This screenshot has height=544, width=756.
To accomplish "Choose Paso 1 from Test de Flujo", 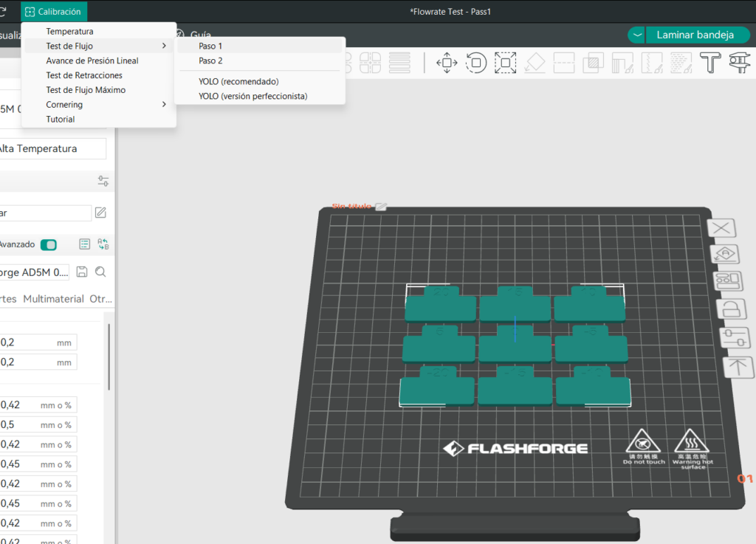I will tap(210, 46).
